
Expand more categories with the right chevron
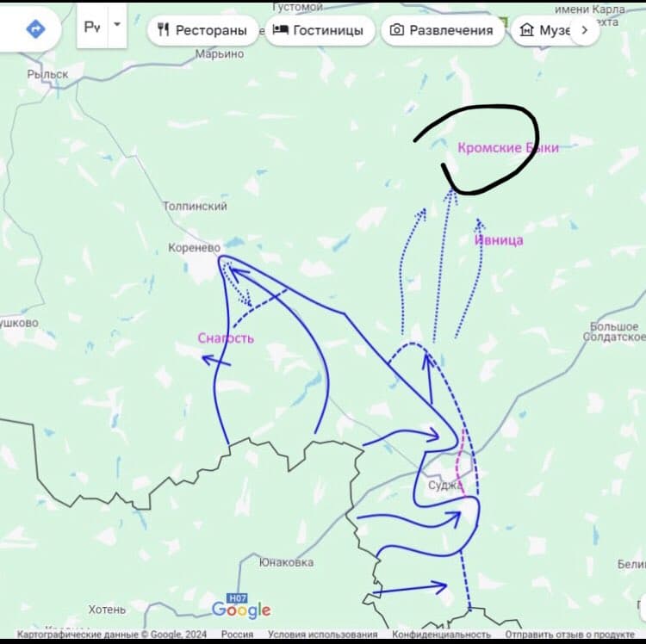[x=585, y=30]
